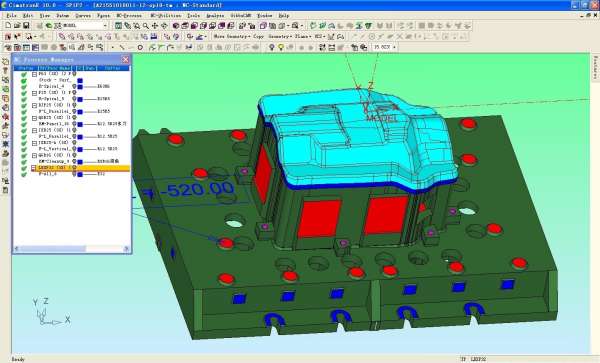
Task: Click the Save floppy disk icon
Action: [x=26, y=26]
